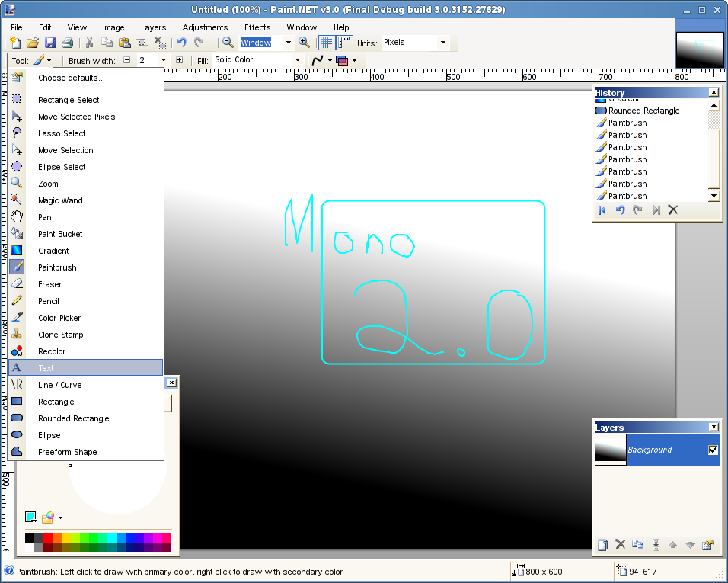Open the Units Pixels dropdown
Image resolution: width=728 pixels, height=583 pixels.
click(443, 42)
